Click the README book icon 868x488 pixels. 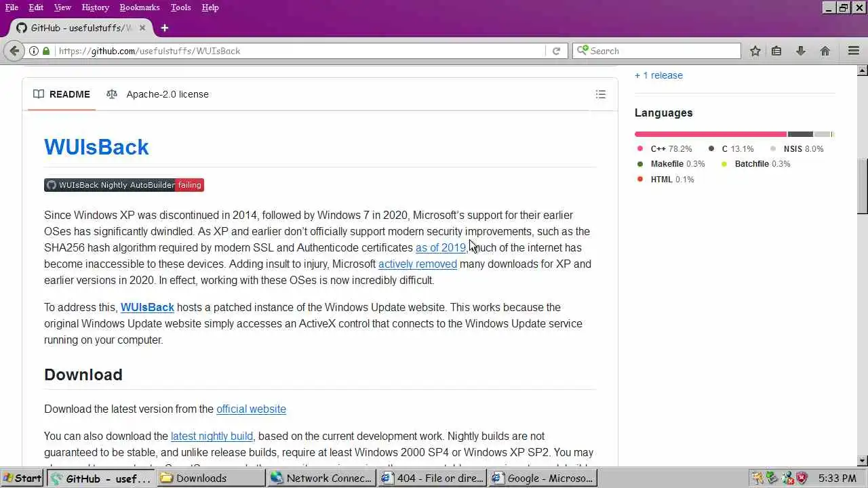tap(39, 94)
